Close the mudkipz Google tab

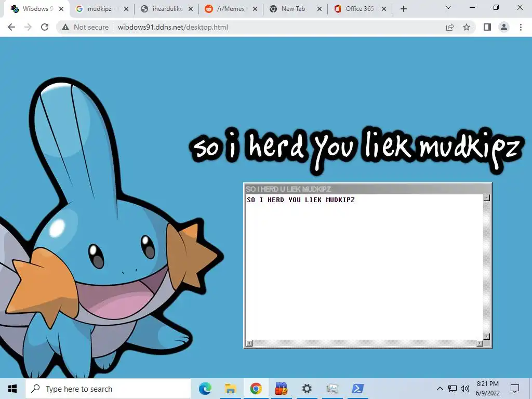126,9
